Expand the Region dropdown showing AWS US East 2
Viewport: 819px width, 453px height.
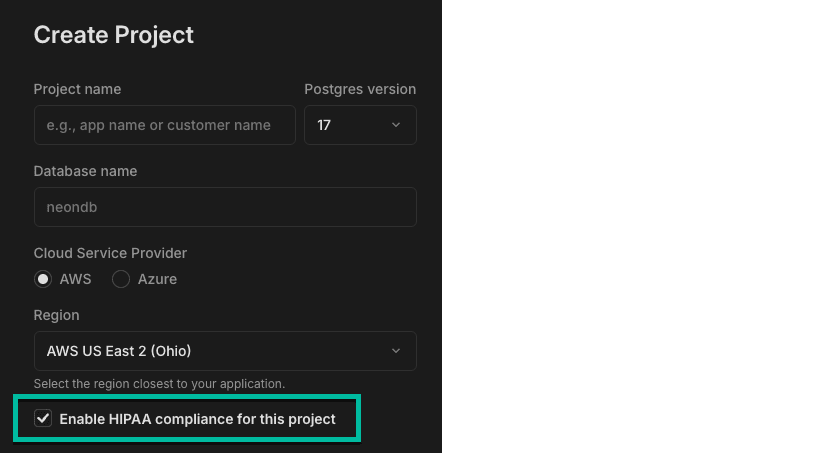pyautogui.click(x=225, y=351)
